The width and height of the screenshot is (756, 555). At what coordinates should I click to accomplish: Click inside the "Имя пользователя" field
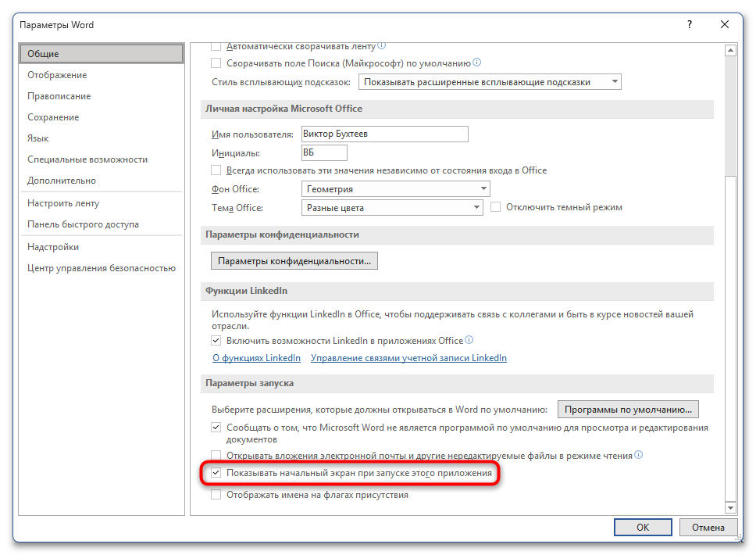tap(384, 134)
